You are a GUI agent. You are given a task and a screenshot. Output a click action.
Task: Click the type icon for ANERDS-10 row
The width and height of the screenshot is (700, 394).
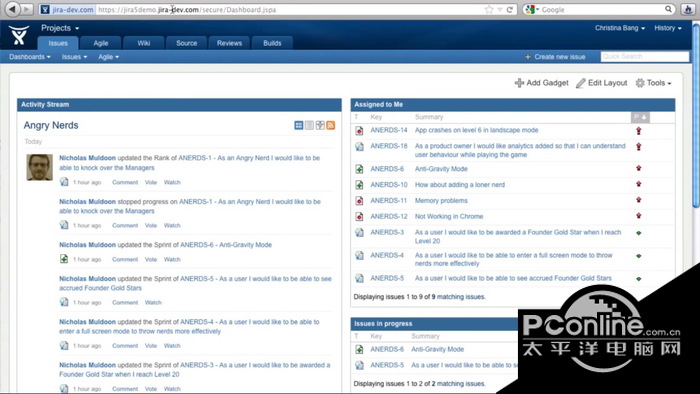[x=359, y=185]
